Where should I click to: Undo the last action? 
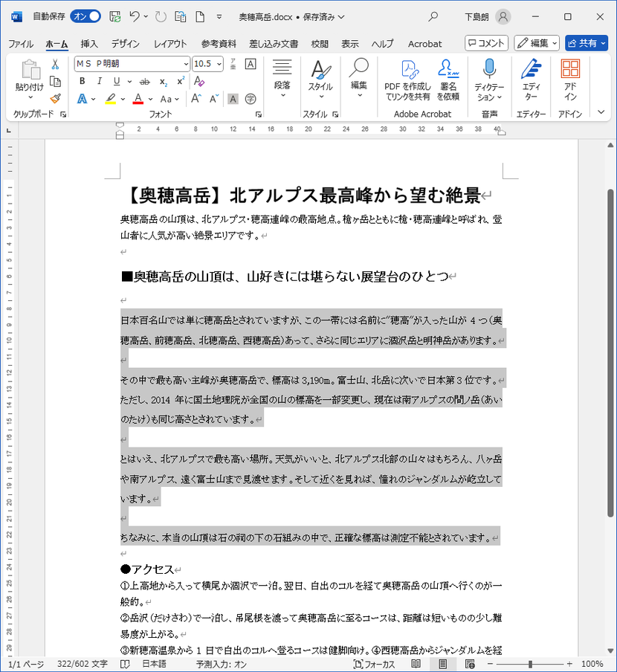point(135,16)
